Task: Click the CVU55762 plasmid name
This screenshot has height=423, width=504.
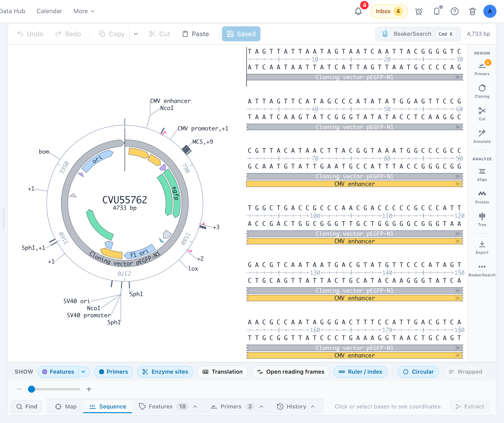Action: (125, 200)
